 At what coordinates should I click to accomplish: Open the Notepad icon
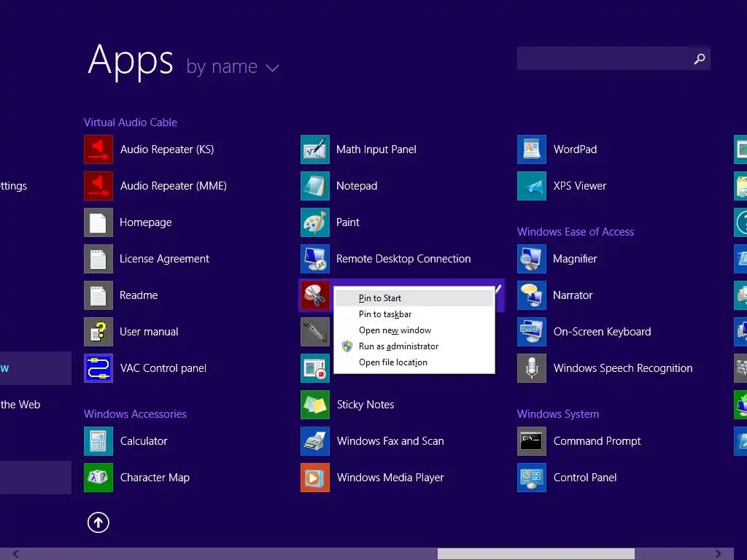click(x=315, y=186)
